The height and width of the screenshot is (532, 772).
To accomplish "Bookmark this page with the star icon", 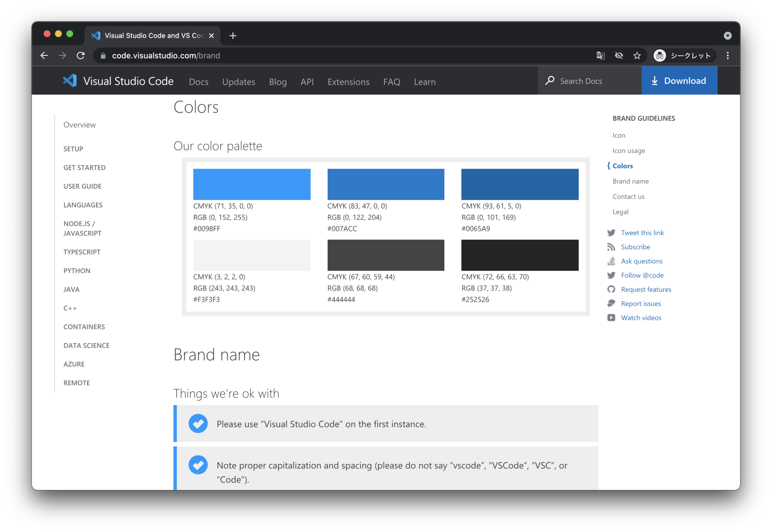I will [637, 56].
